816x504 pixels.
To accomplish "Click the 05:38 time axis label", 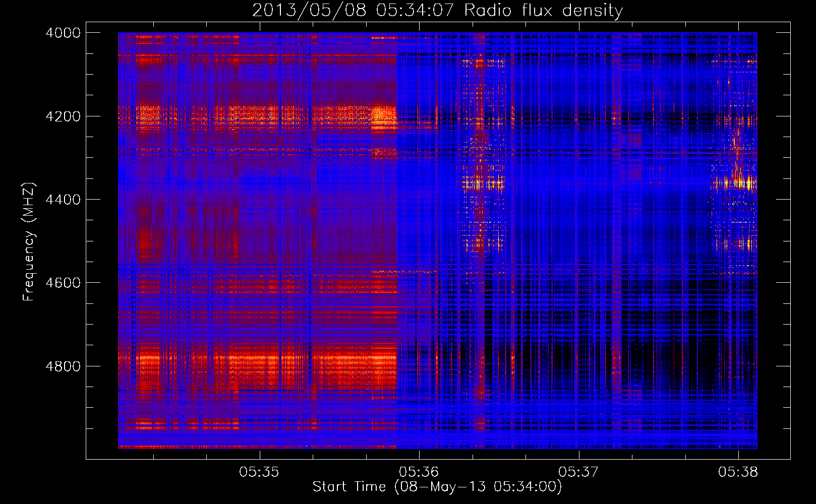I will click(738, 472).
